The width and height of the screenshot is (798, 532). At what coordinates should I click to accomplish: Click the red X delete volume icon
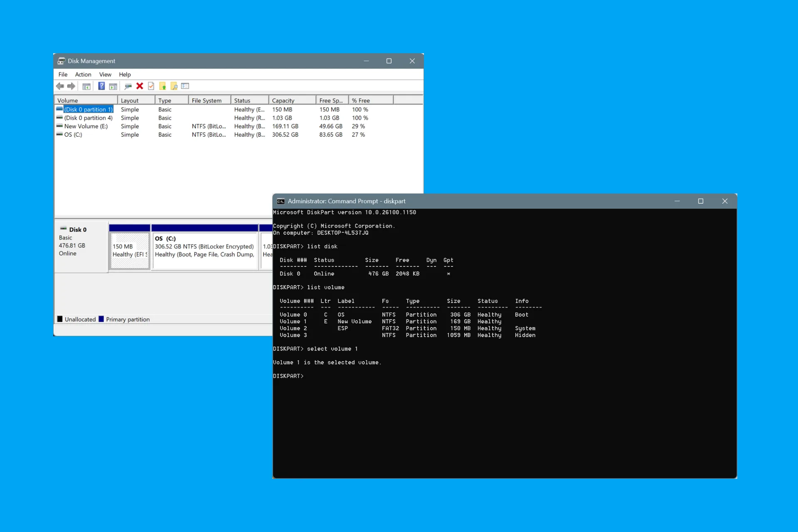[x=140, y=86]
